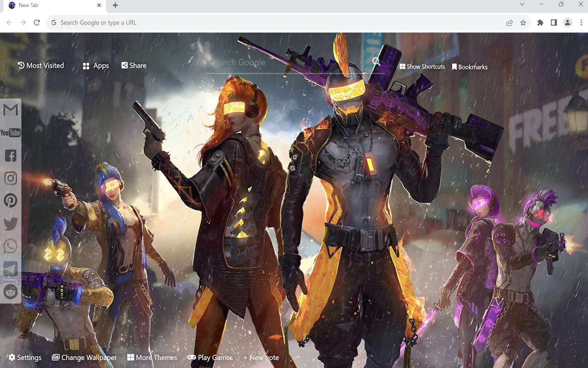Open More Themes
The width and height of the screenshot is (588, 368).
click(x=152, y=357)
